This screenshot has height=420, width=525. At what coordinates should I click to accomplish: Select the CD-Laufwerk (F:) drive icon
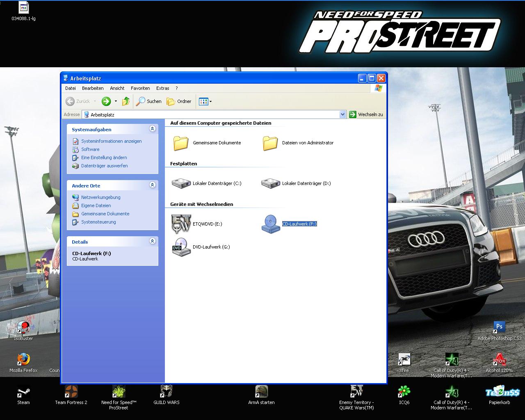271,224
